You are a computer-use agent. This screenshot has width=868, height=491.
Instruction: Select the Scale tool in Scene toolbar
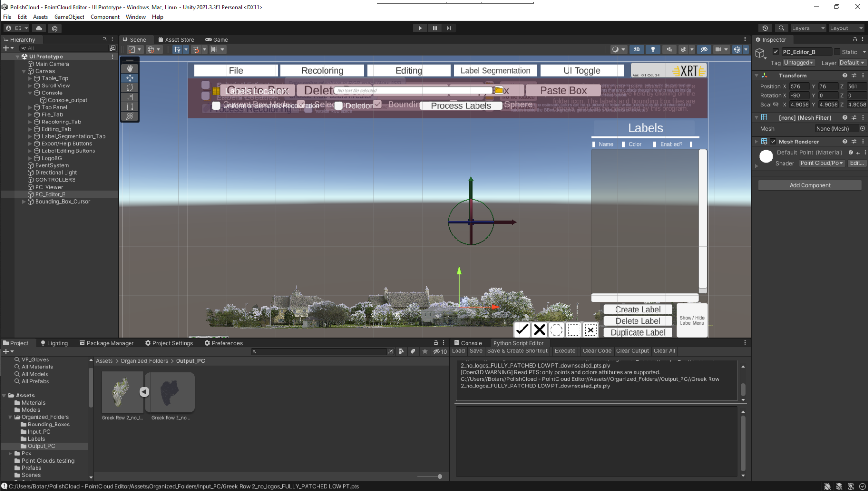point(130,97)
